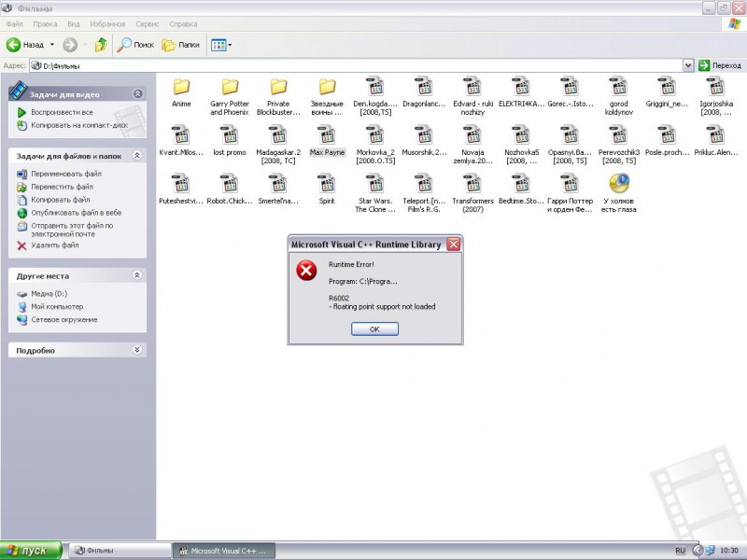Select the Private Blockbuster folder icon

[x=278, y=87]
